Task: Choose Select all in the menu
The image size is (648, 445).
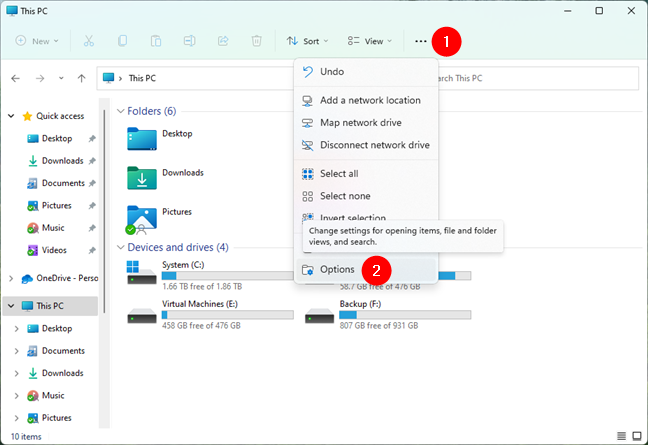Action: [x=366, y=174]
